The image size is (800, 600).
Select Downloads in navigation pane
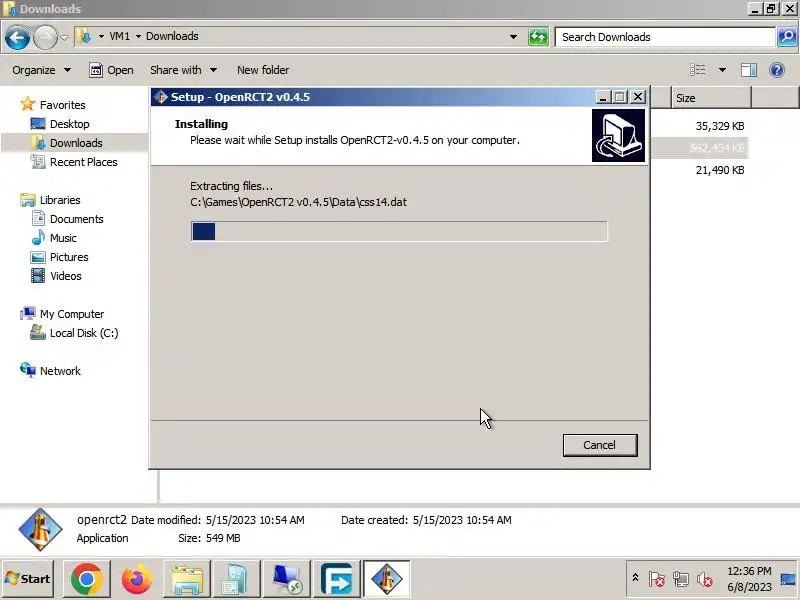point(66,143)
